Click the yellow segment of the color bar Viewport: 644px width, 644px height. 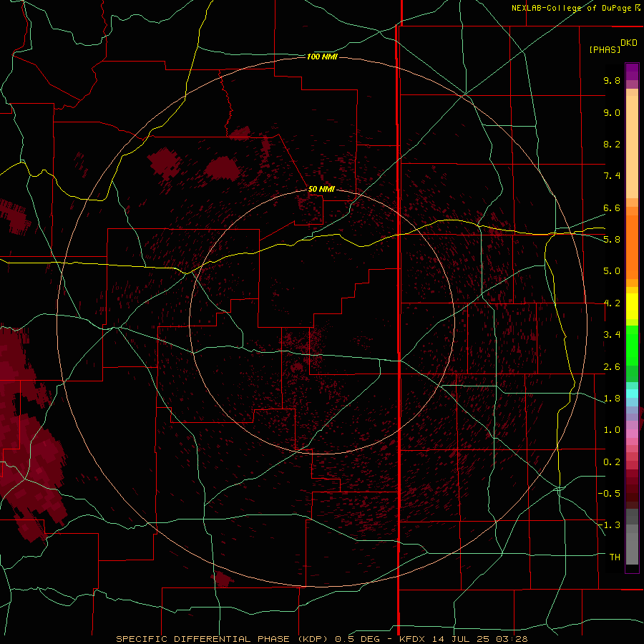[632, 306]
